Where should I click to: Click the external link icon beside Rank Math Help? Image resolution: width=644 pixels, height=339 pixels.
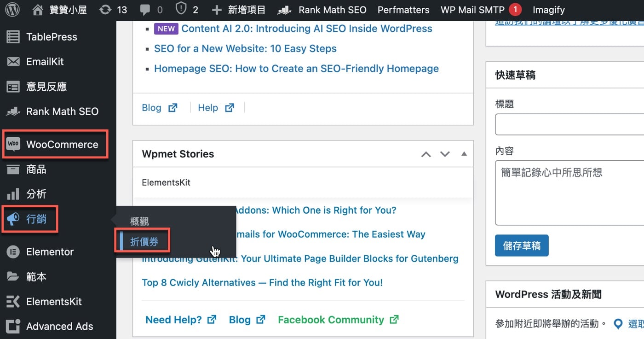[x=230, y=108]
